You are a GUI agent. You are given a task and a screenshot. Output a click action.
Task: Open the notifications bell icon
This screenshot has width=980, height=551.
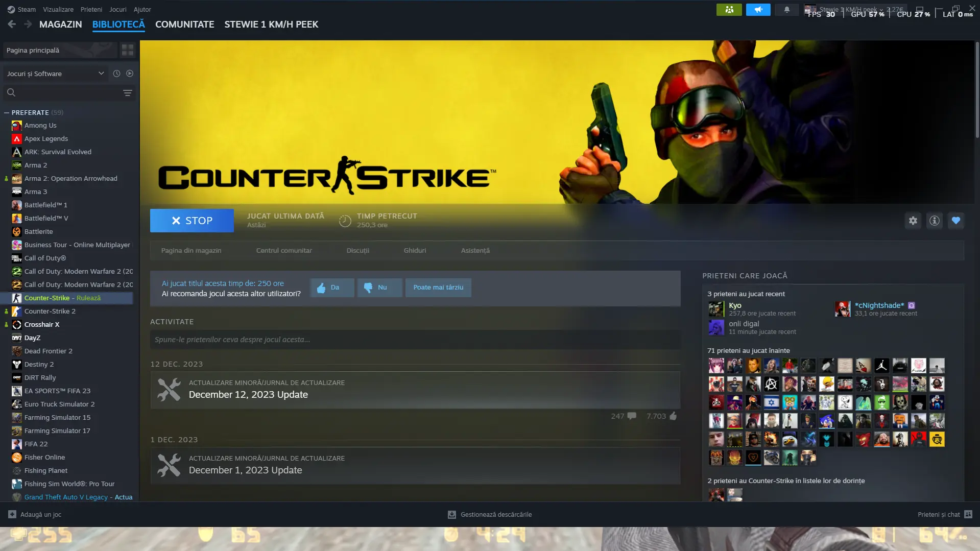[786, 10]
